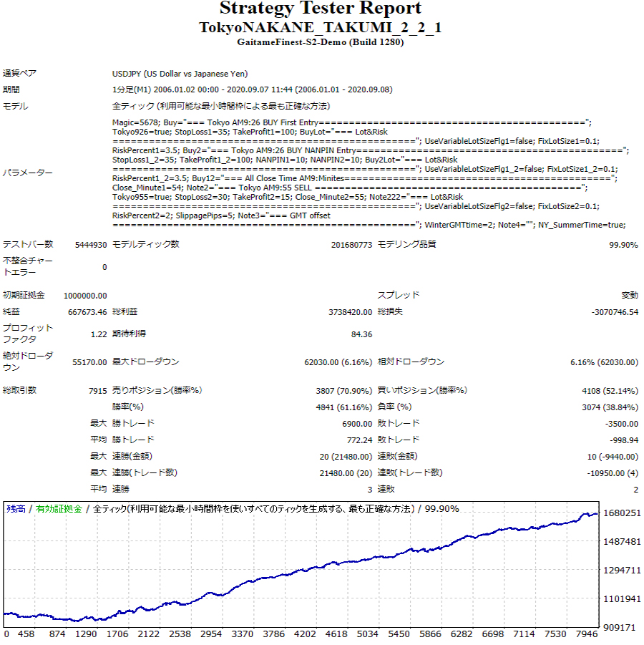This screenshot has height=645, width=644.
Task: Click the average loss trade -998.94
Action: point(624,440)
